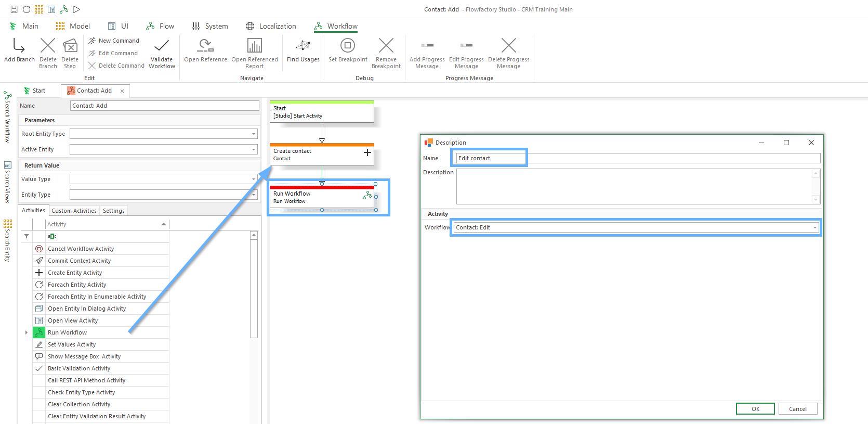Switch to Custom Activities tab

74,211
